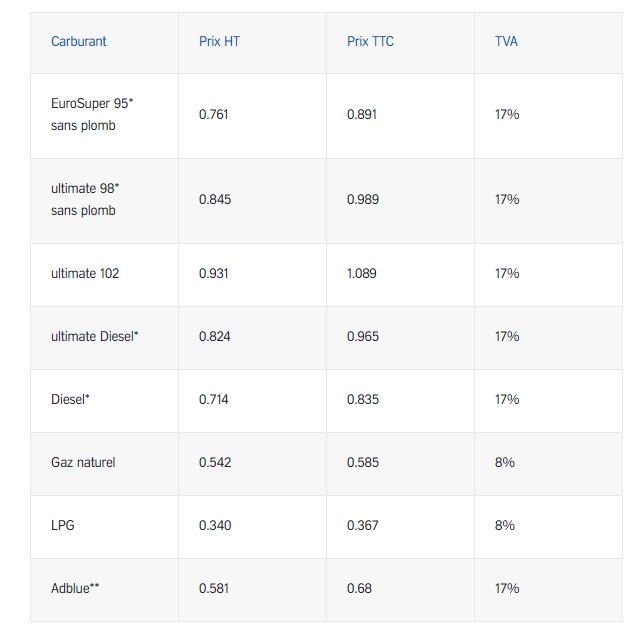Image resolution: width=638 pixels, height=640 pixels.
Task: Click the Carburant column header
Action: click(78, 41)
